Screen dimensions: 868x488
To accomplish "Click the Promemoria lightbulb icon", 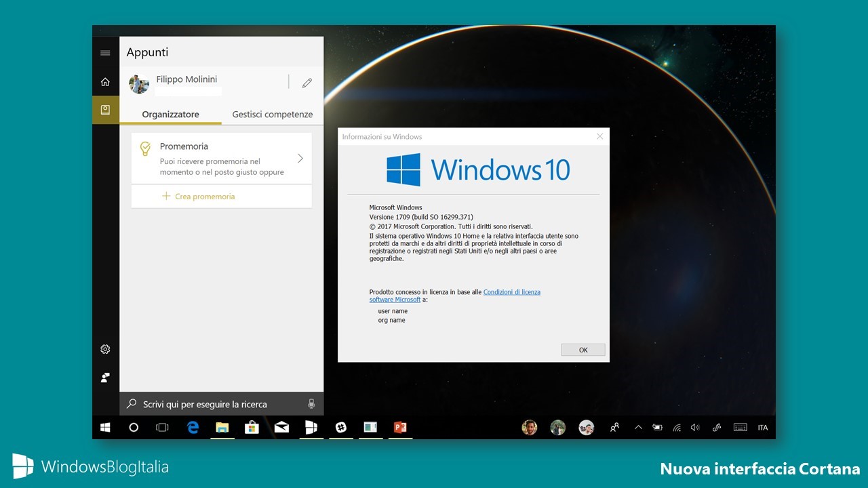I will [x=144, y=148].
